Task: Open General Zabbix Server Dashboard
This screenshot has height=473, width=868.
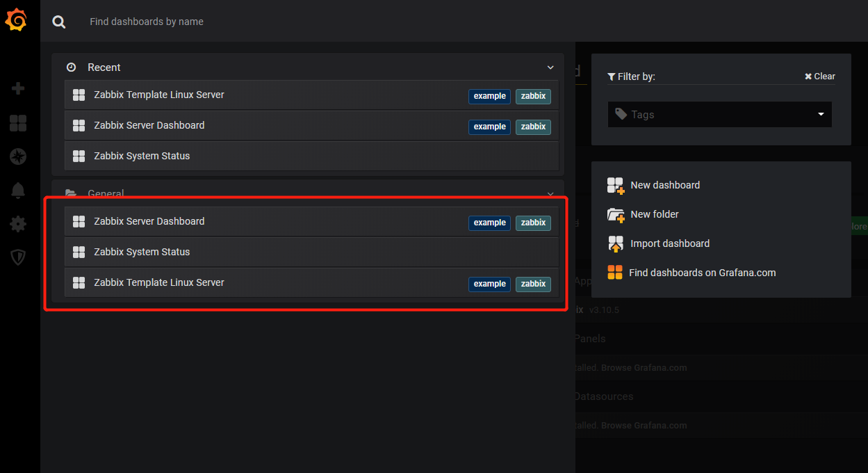Action: [x=311, y=222]
